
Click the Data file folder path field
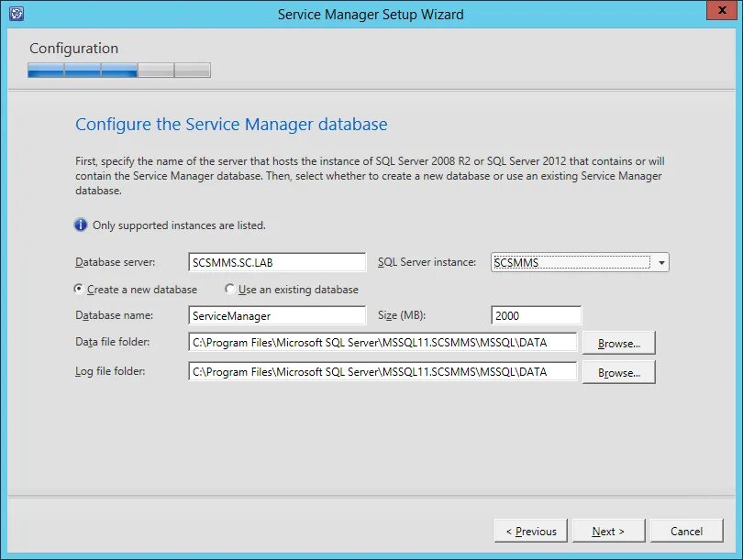coord(383,343)
